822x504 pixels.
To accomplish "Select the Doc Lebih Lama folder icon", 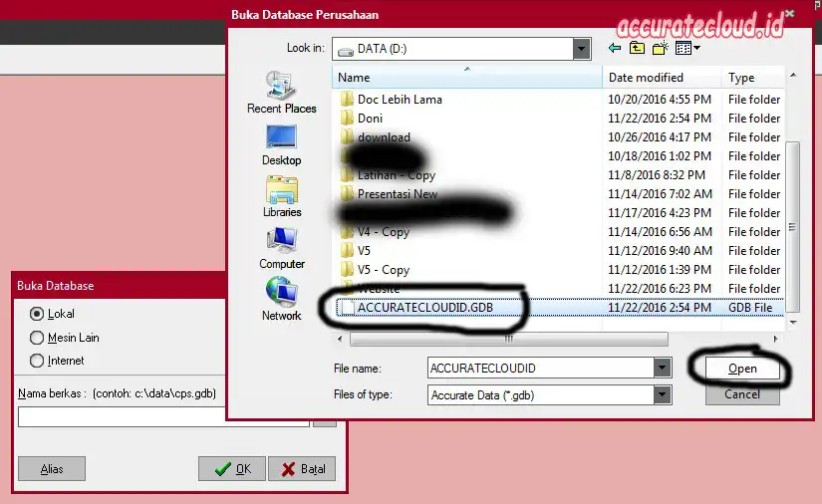I will [x=347, y=99].
